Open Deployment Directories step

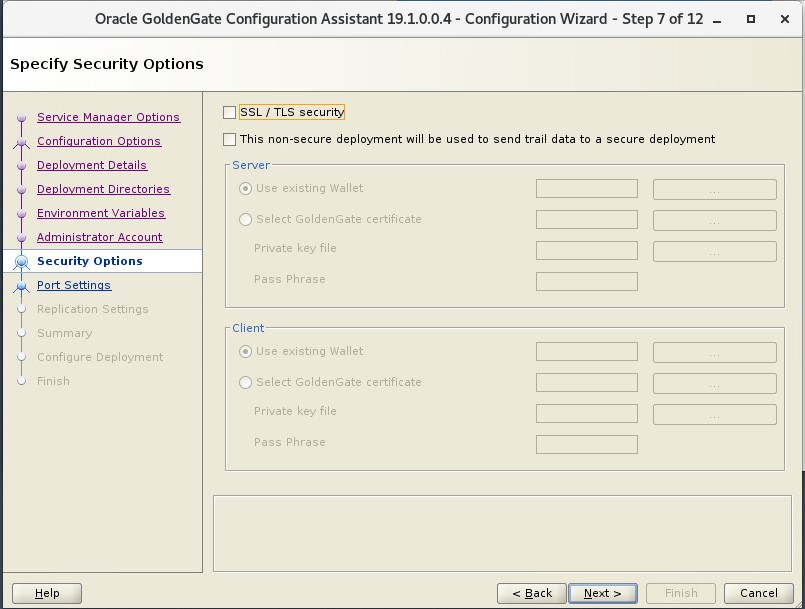pos(103,189)
